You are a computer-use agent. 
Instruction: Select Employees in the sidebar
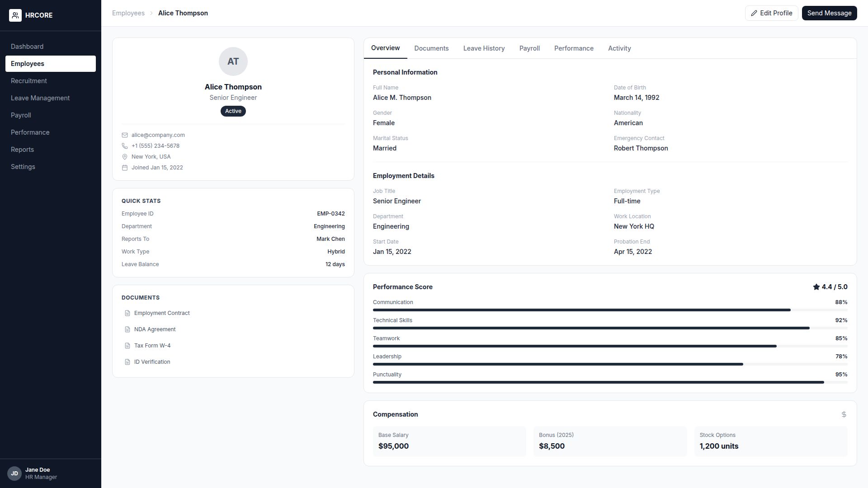(x=51, y=64)
